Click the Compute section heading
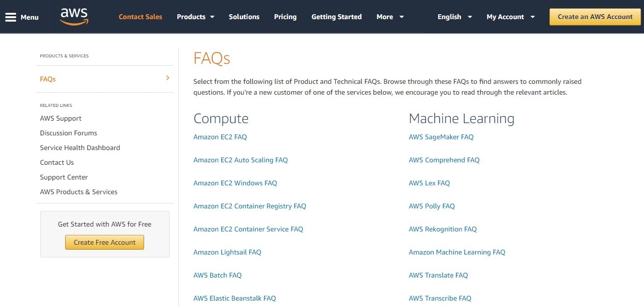644x306 pixels. pos(221,119)
